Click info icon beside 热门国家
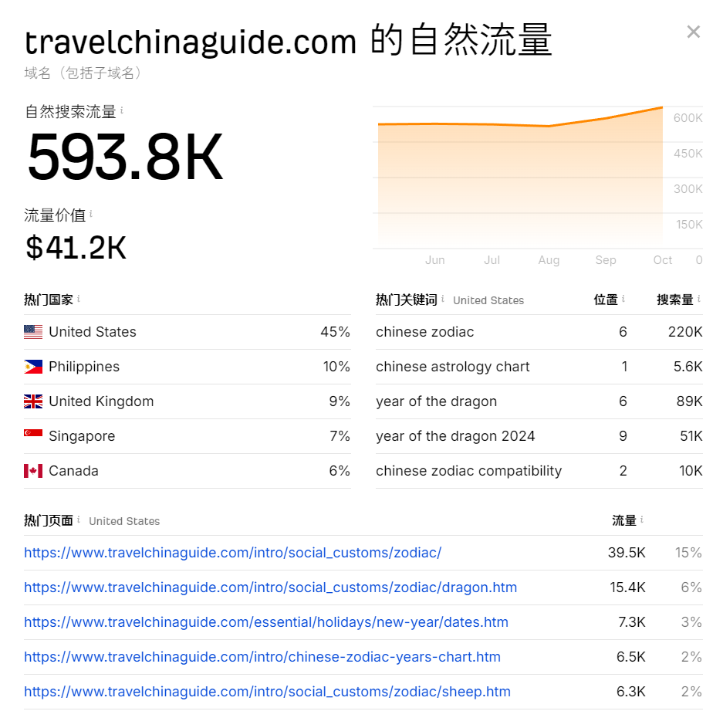Screen dimensions: 723x728 pyautogui.click(x=79, y=299)
